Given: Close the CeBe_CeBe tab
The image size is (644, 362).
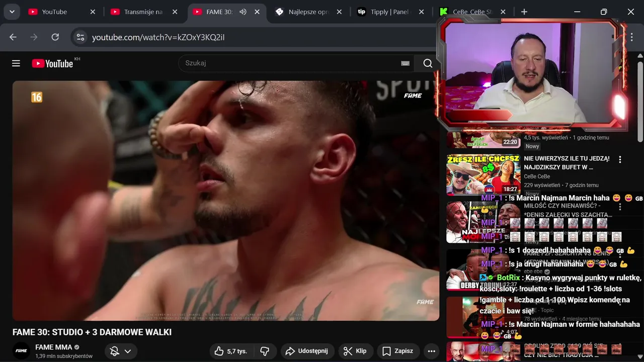Looking at the screenshot, I should coord(503,12).
